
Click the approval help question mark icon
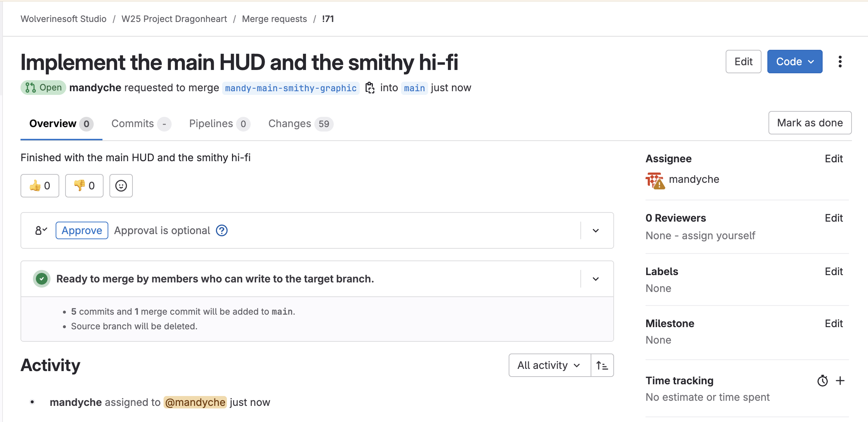[222, 230]
